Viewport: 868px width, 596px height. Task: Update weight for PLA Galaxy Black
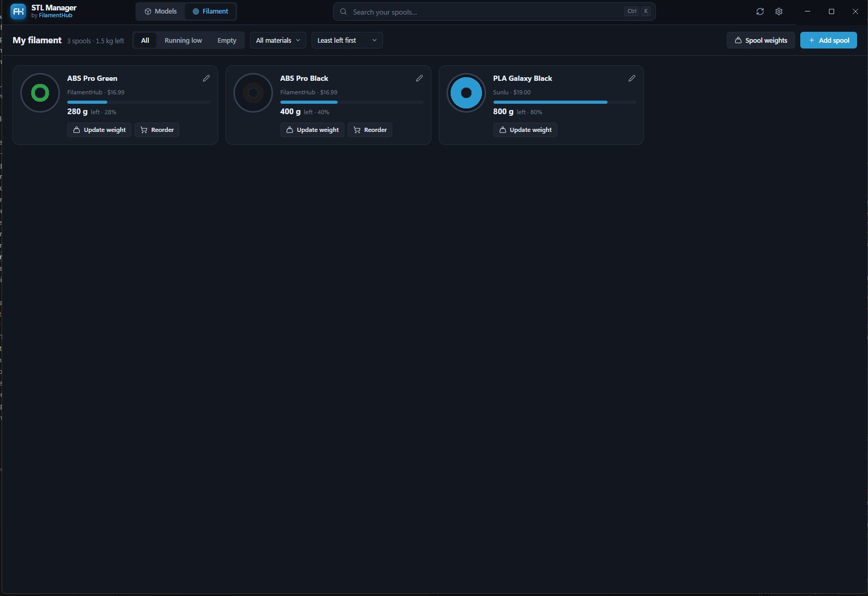coord(525,130)
